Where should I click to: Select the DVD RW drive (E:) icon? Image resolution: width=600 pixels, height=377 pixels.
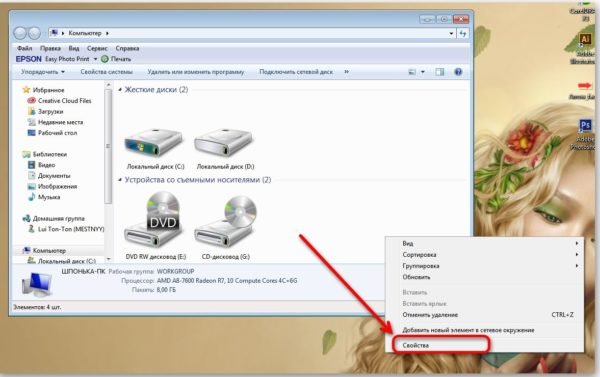[154, 220]
